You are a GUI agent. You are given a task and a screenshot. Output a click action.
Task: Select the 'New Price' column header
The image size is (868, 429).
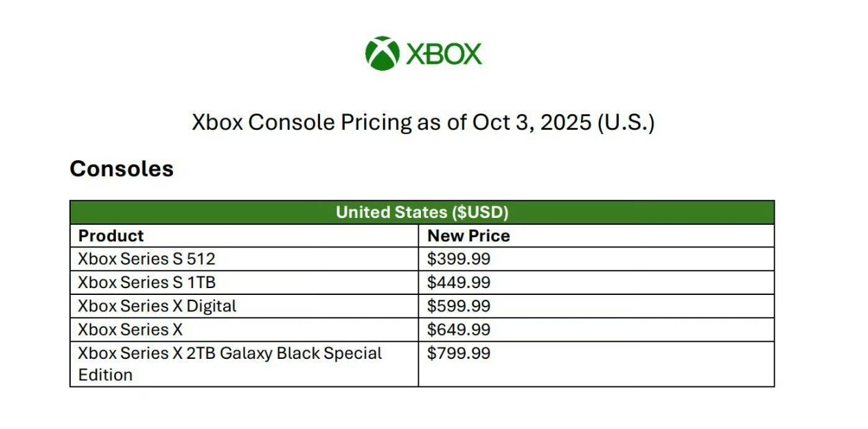click(468, 236)
